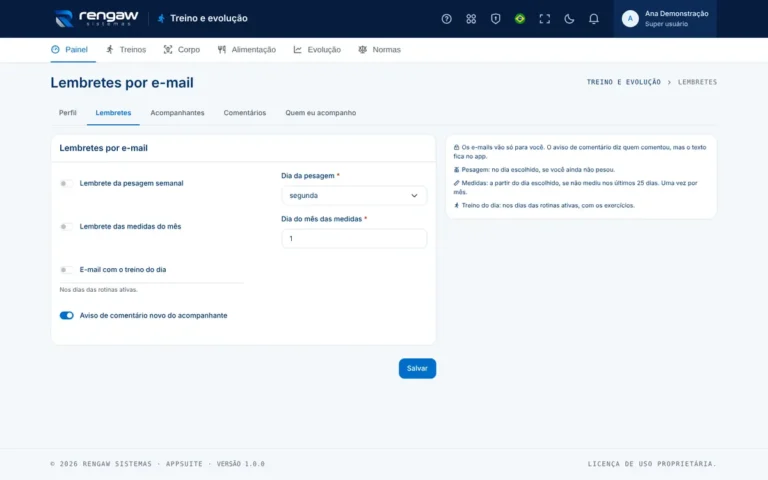Screen dimensions: 768x480
Task: Click Nos dias das rotinas ativas text
Action: pyautogui.click(x=98, y=289)
